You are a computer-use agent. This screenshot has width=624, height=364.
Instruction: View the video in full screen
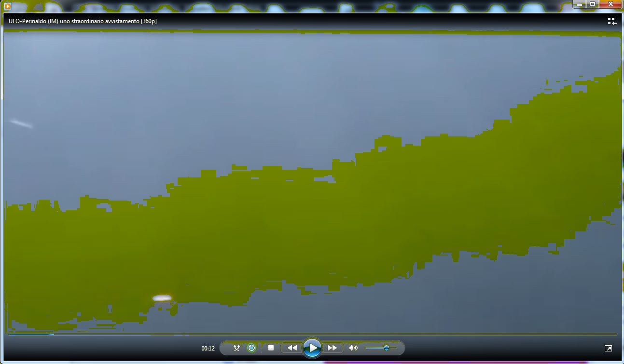point(608,348)
